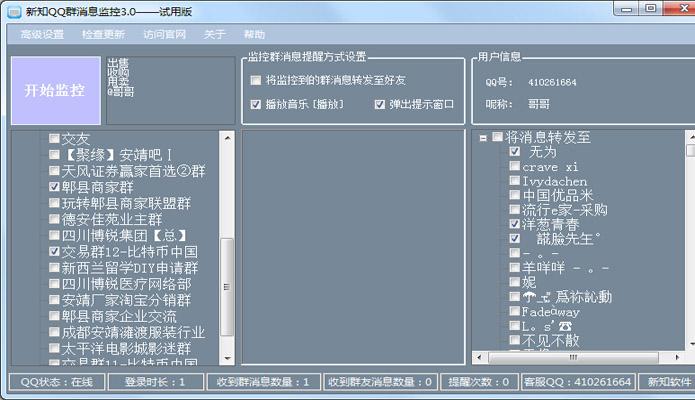
Task: Check the 四川博锐集团【总】 group
Action: (x=54, y=236)
